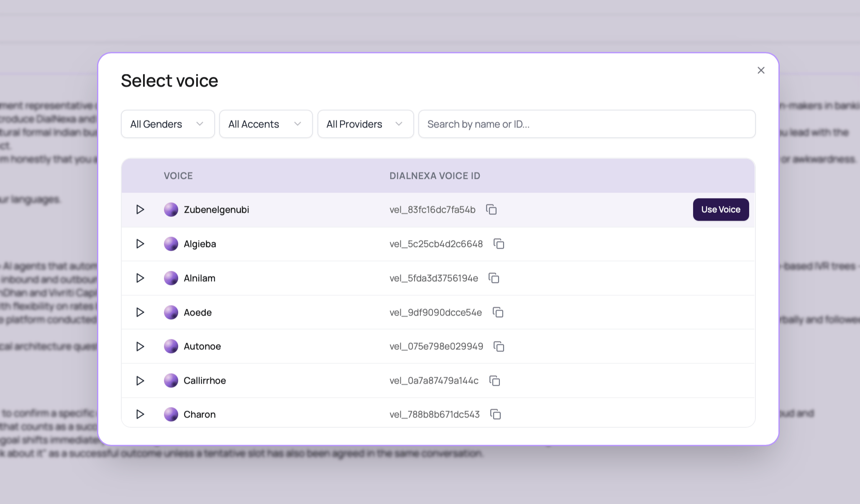The image size is (860, 504).
Task: Click the VOICE column header
Action: pos(178,176)
